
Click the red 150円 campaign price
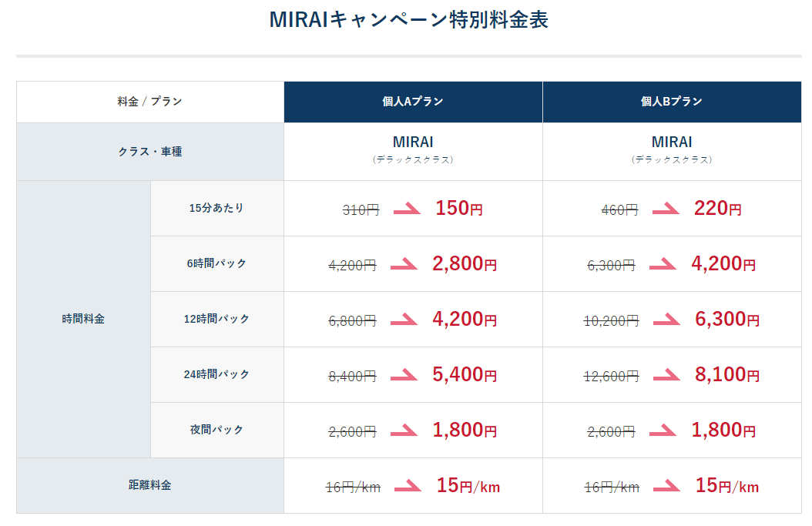point(459,208)
